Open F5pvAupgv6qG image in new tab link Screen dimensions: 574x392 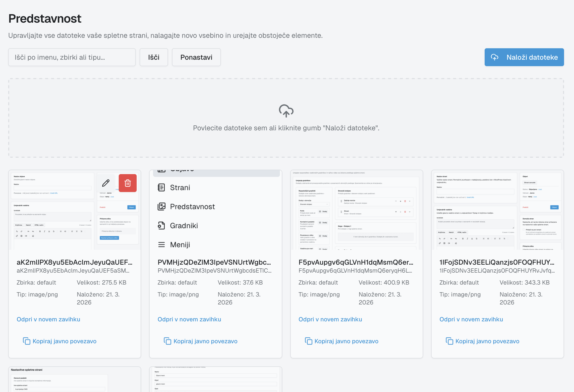click(x=330, y=319)
